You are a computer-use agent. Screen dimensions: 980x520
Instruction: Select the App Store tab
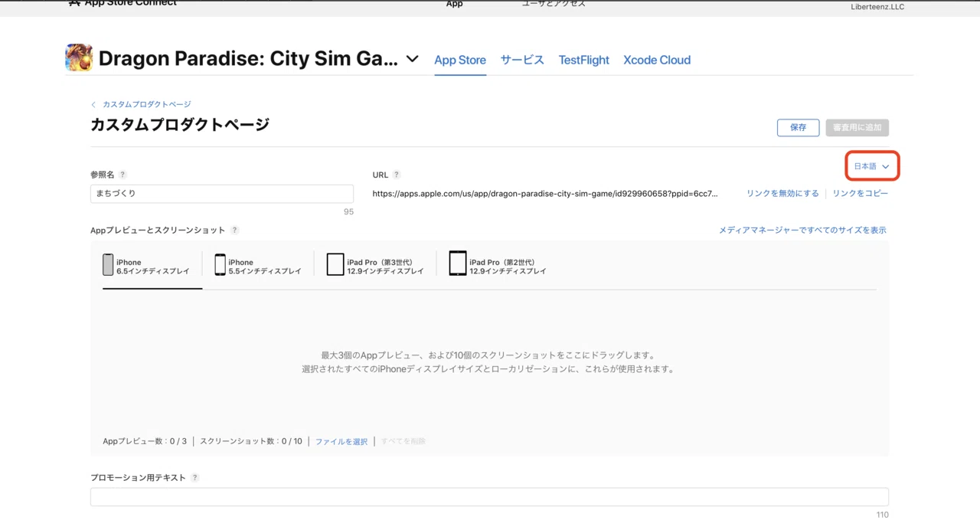pyautogui.click(x=460, y=60)
